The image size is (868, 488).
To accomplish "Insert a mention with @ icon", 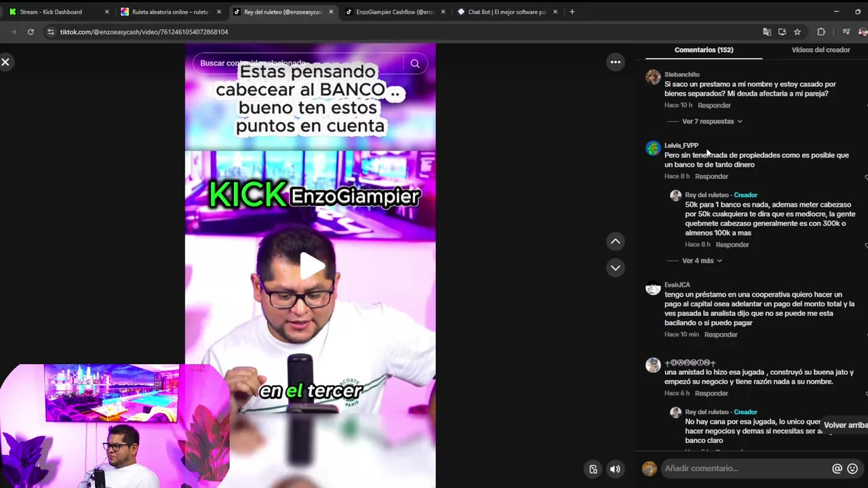I will (x=837, y=468).
